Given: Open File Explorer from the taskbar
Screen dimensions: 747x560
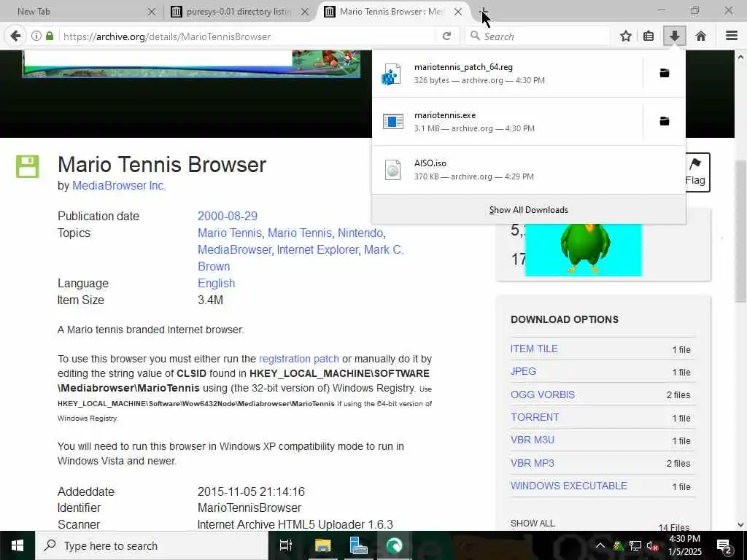Looking at the screenshot, I should (x=322, y=545).
